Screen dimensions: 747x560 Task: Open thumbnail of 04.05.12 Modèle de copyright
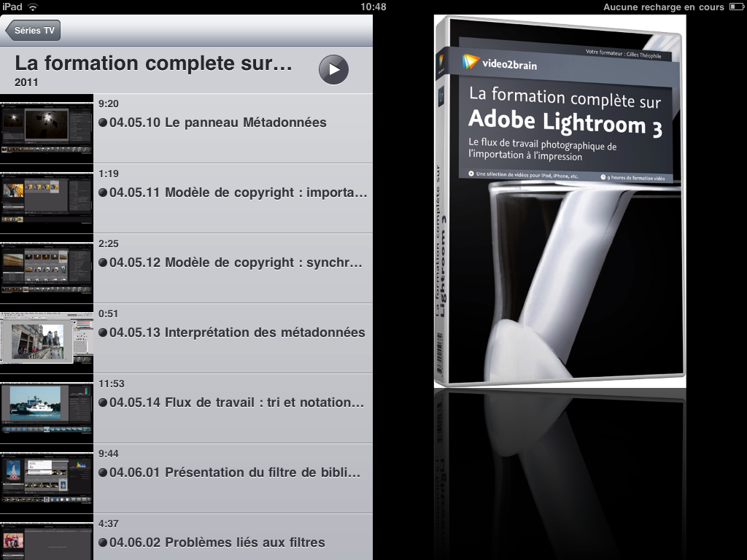tap(47, 268)
